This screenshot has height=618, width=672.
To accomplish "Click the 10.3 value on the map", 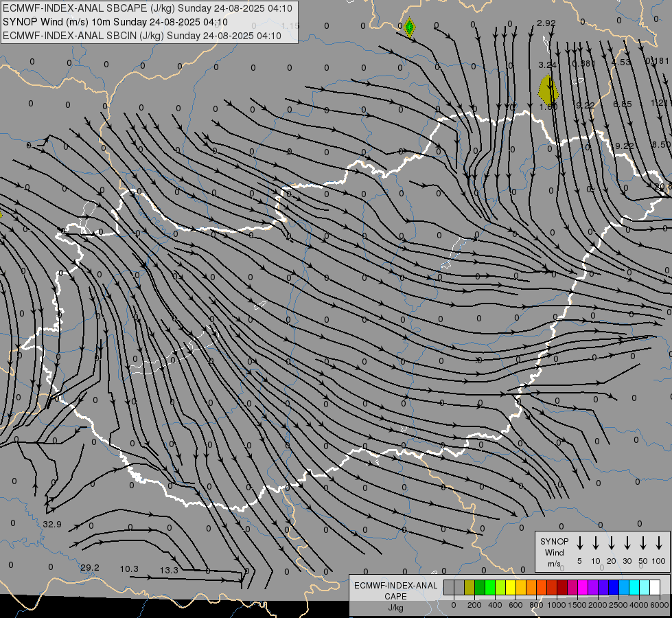I will [x=129, y=569].
